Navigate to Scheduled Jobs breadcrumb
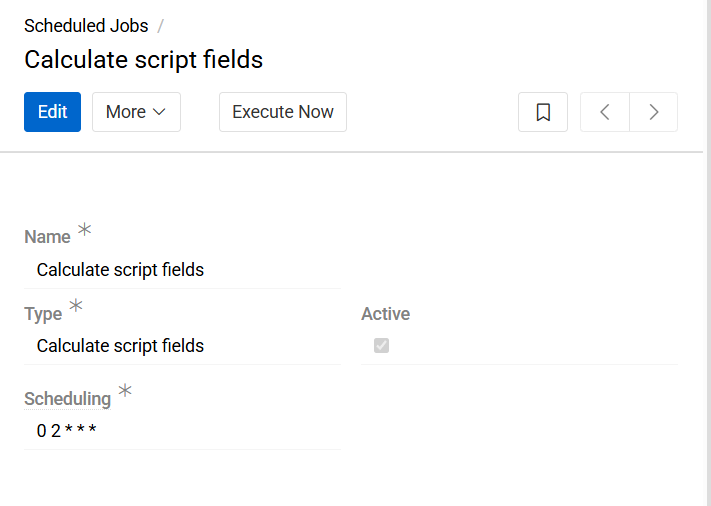711x506 pixels. (x=86, y=26)
